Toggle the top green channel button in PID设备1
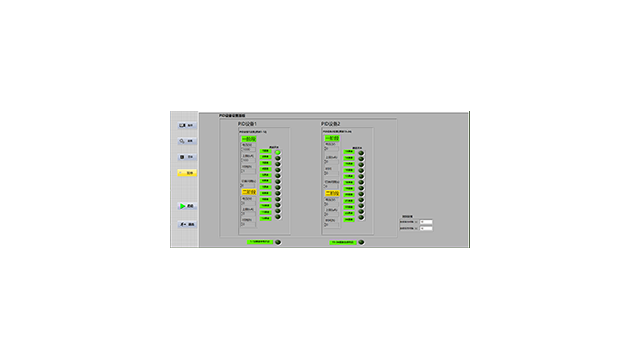640x360 pixels. [265, 151]
